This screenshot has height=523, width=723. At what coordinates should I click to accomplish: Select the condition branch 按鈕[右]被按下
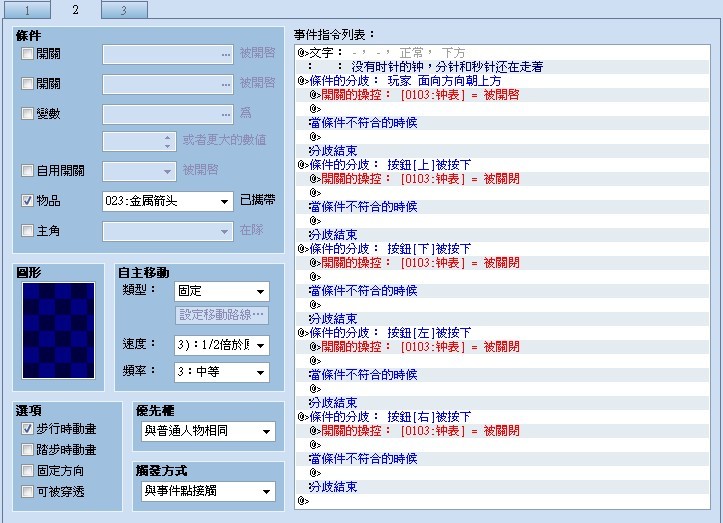(x=503, y=416)
